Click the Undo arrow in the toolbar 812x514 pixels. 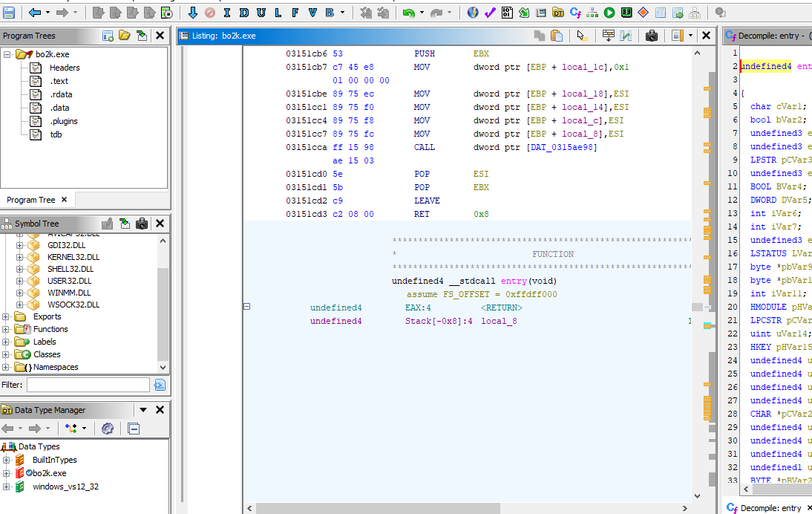point(408,13)
